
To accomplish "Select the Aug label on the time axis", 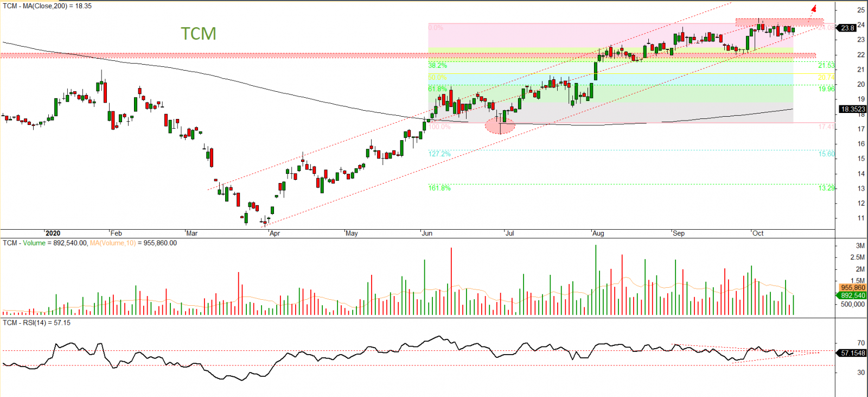I will point(598,233).
